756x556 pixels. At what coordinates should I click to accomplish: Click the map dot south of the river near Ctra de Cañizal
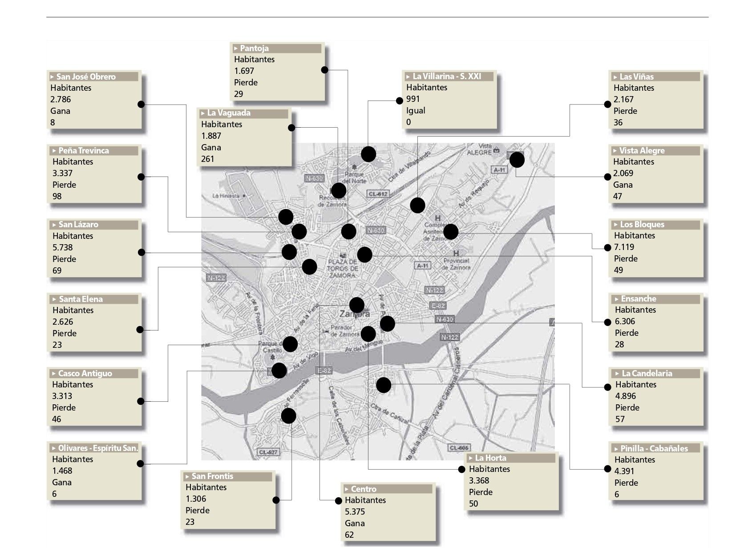coord(384,385)
